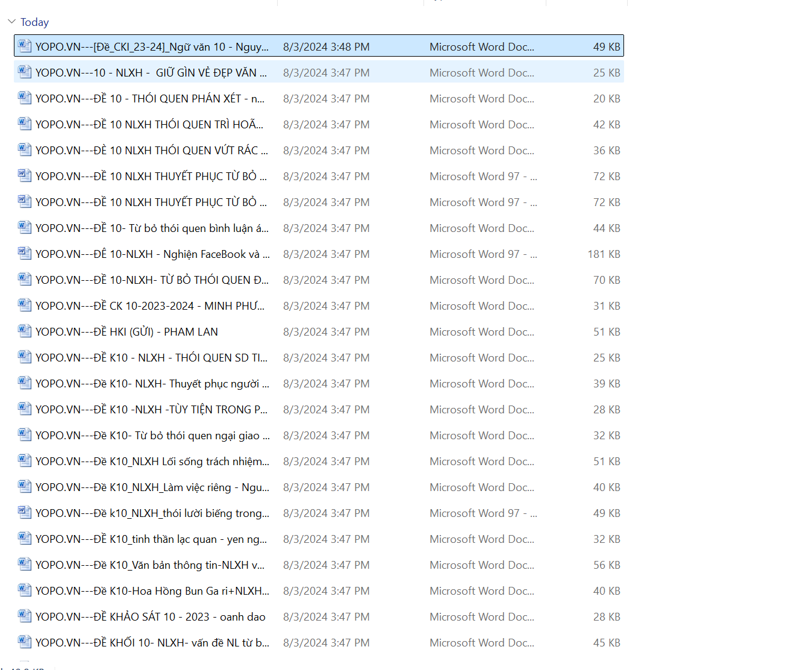
Task: Click Word icon of TỪ BỎ THÓI QUEN Đ... file
Action: point(25,279)
